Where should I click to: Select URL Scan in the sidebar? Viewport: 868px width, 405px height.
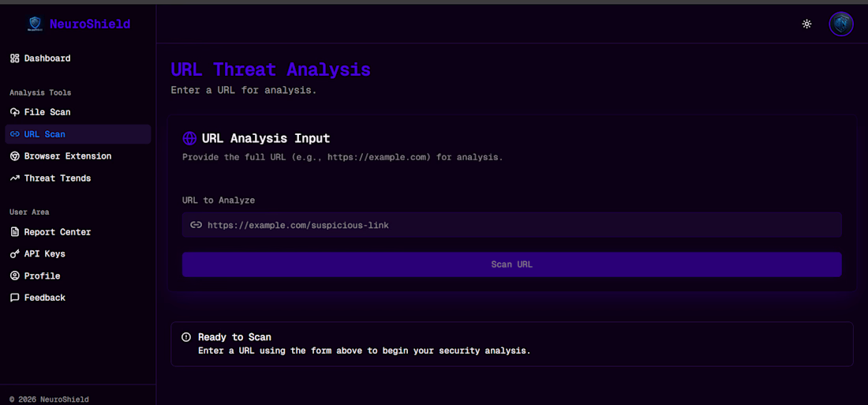[78, 134]
